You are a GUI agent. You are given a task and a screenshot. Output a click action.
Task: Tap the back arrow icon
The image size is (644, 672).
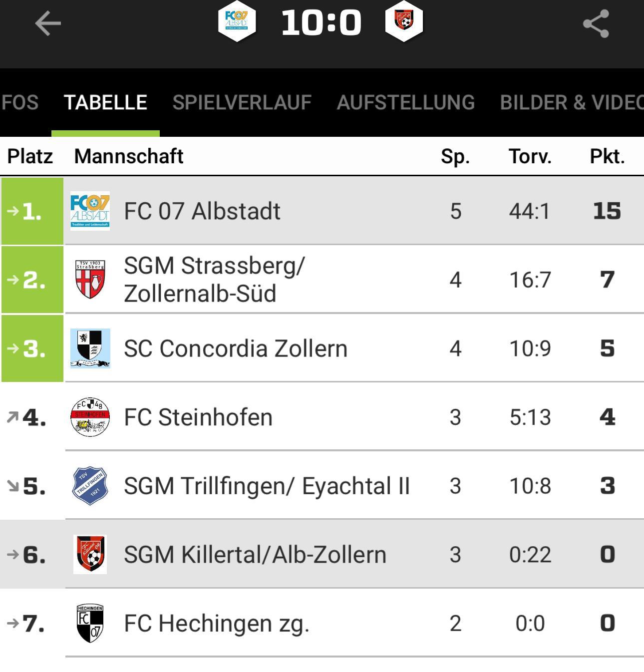tap(47, 23)
